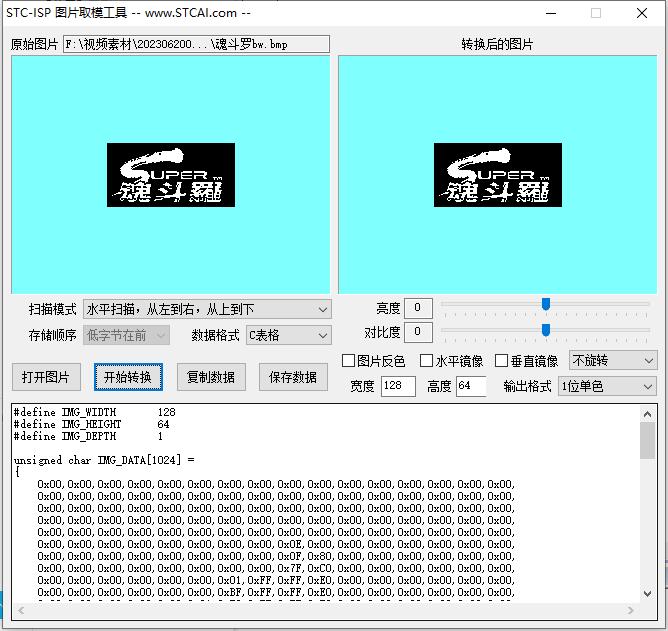Open 扫描模式 scan mode dropdown
Viewport: 668px width, 631px height.
[x=207, y=309]
